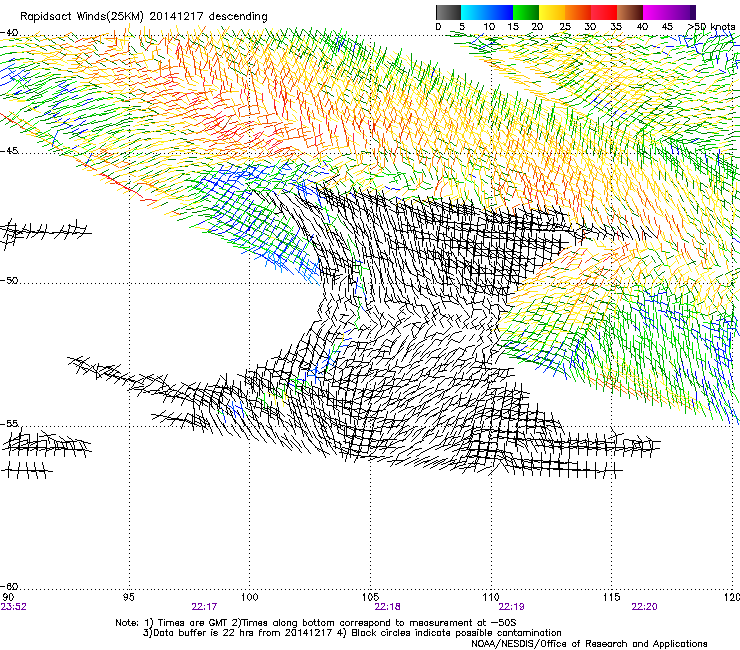
Task: Click the gray 0–5 knots legend segment
Action: coord(448,12)
